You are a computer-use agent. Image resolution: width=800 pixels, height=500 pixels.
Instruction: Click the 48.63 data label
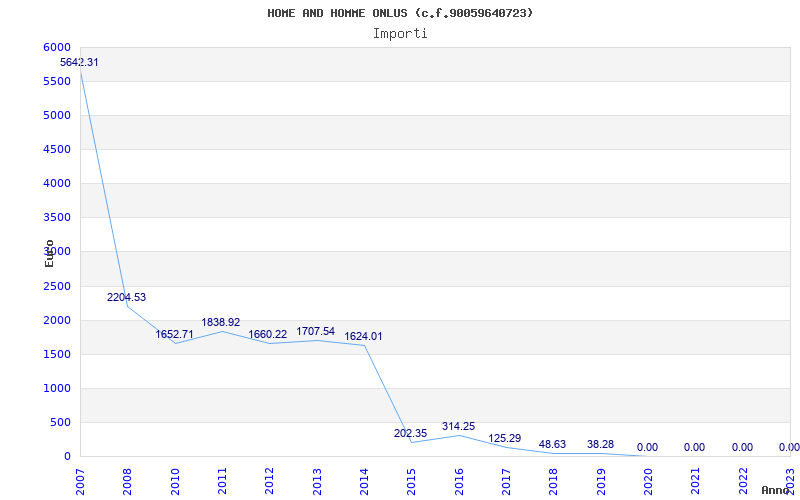point(552,444)
